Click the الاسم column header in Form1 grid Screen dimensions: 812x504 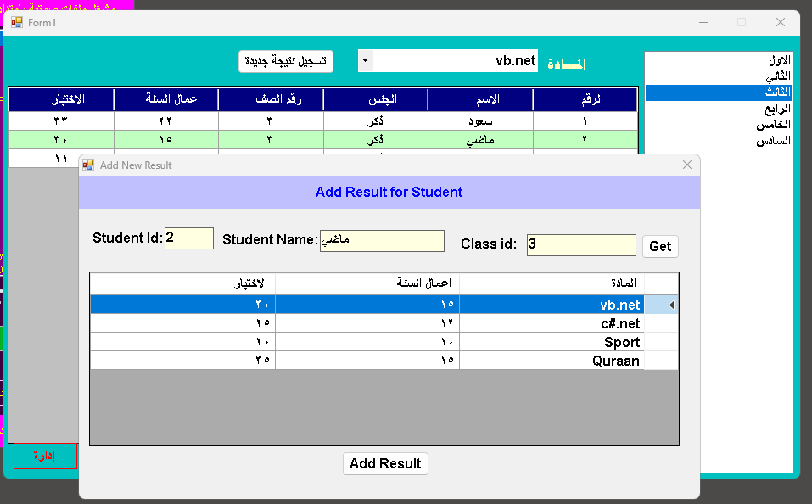click(480, 99)
